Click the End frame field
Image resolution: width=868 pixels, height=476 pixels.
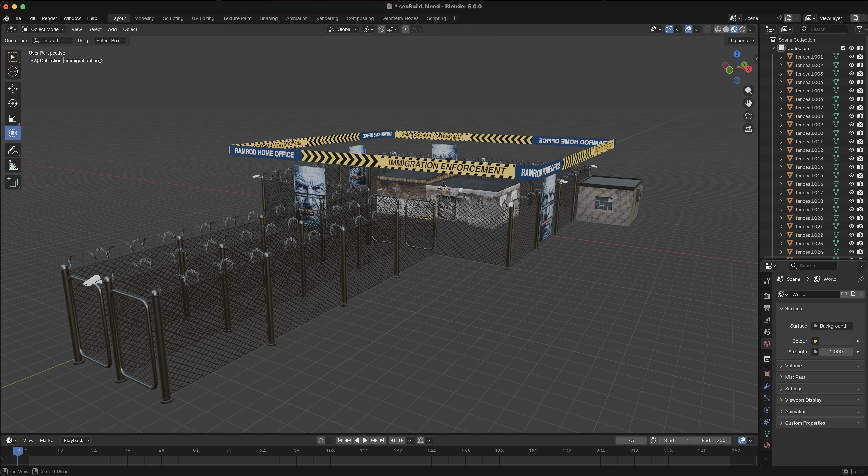point(713,440)
